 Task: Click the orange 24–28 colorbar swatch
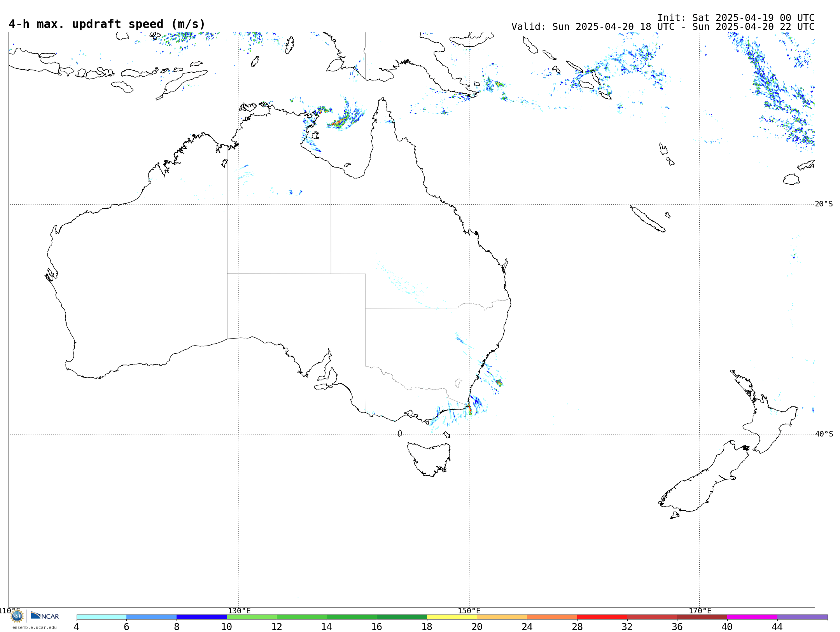tap(552, 617)
